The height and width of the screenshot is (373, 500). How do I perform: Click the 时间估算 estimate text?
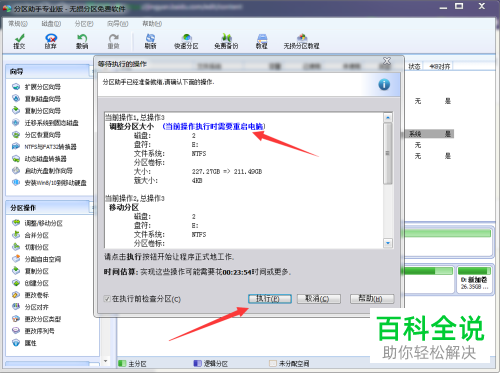point(197,272)
